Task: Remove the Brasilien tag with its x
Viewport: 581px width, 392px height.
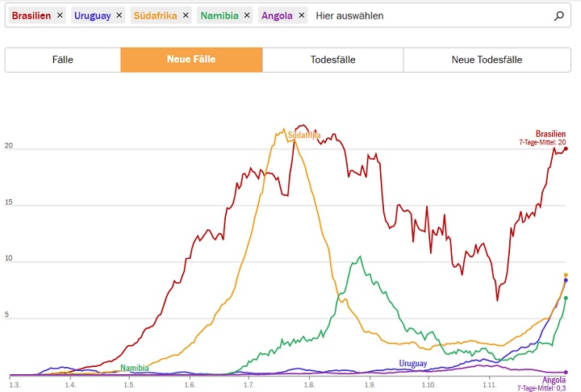Action: 60,15
